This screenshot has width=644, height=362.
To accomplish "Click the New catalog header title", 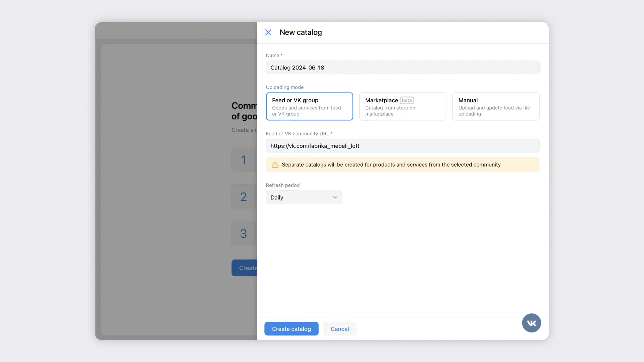I will click(301, 33).
